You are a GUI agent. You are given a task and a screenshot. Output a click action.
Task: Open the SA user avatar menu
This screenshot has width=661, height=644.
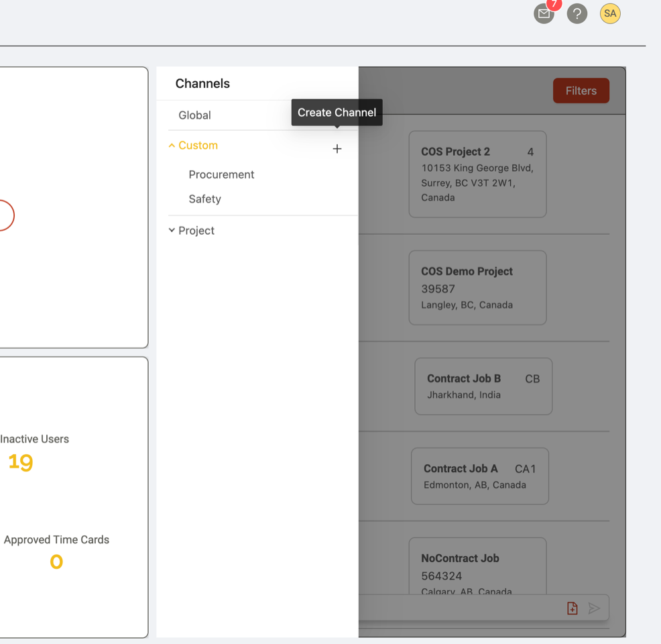[610, 13]
